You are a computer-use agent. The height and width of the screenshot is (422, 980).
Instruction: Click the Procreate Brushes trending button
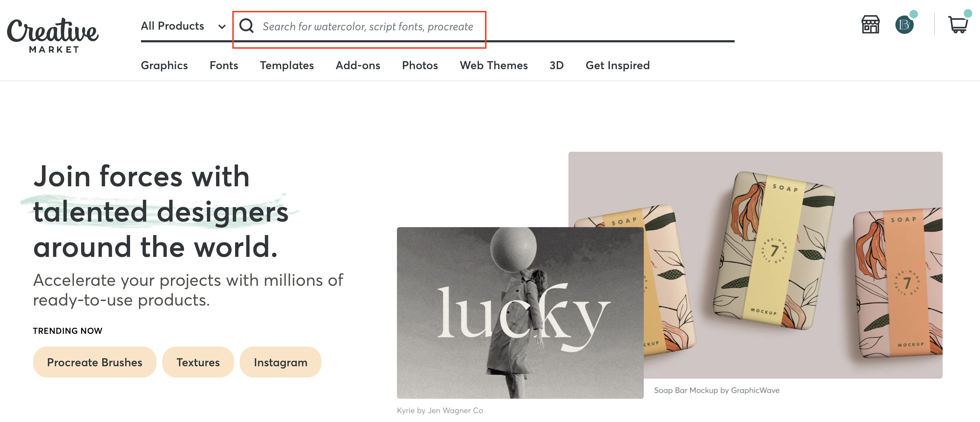click(x=94, y=362)
